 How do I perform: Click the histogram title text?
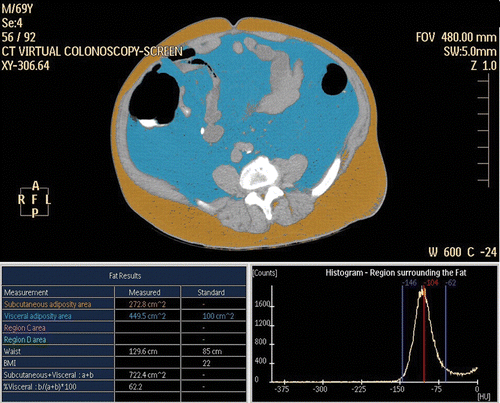tap(396, 273)
